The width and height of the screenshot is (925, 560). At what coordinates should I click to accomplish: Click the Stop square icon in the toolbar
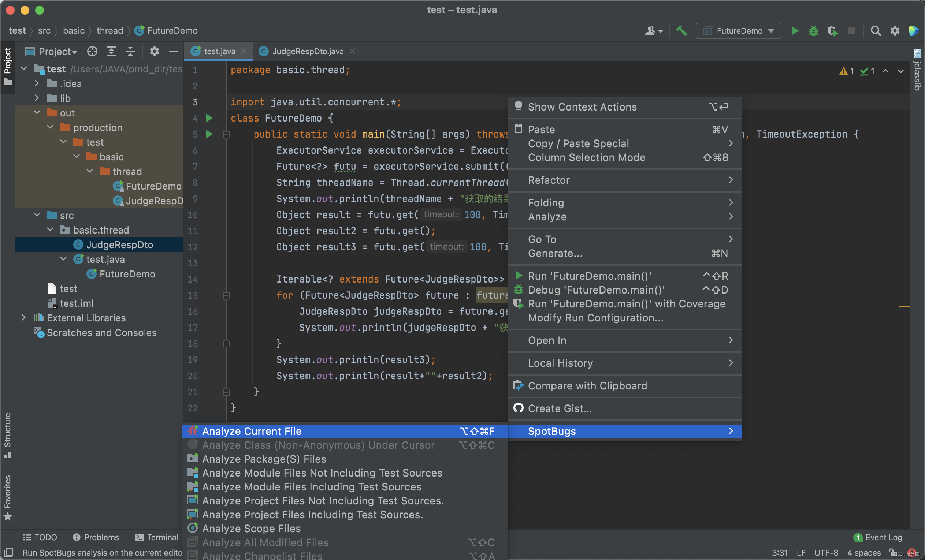coord(851,30)
